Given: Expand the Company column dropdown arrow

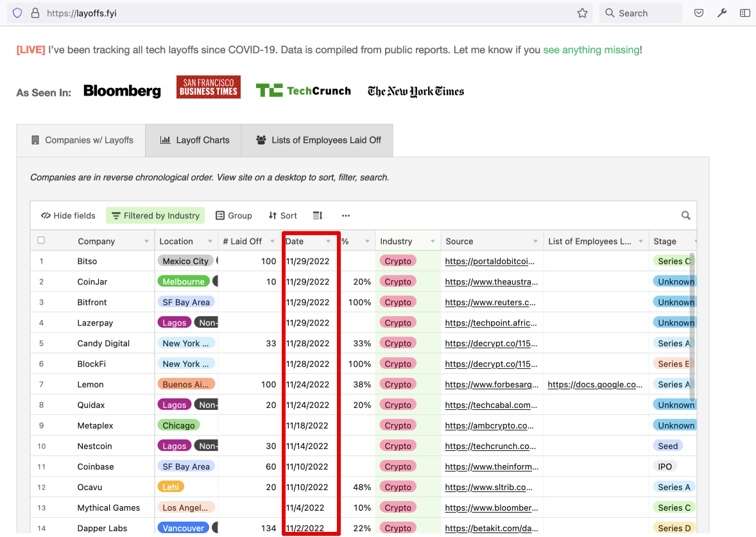Looking at the screenshot, I should pos(146,242).
